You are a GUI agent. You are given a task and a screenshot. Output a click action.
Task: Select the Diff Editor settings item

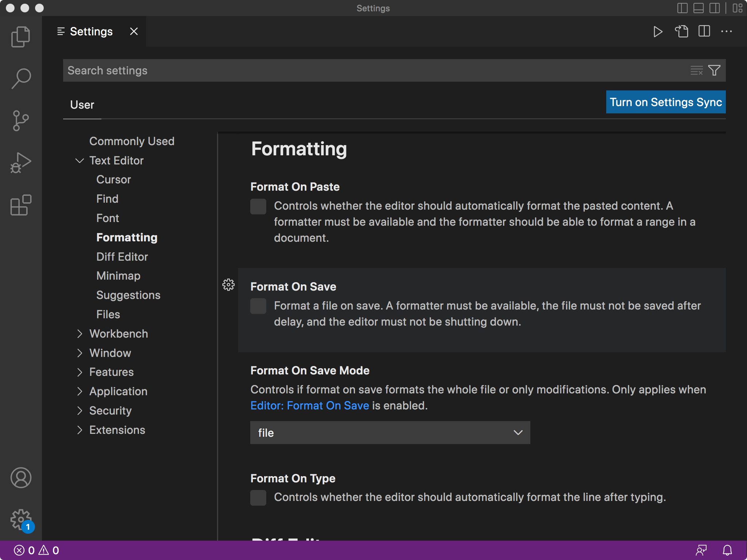pyautogui.click(x=122, y=256)
